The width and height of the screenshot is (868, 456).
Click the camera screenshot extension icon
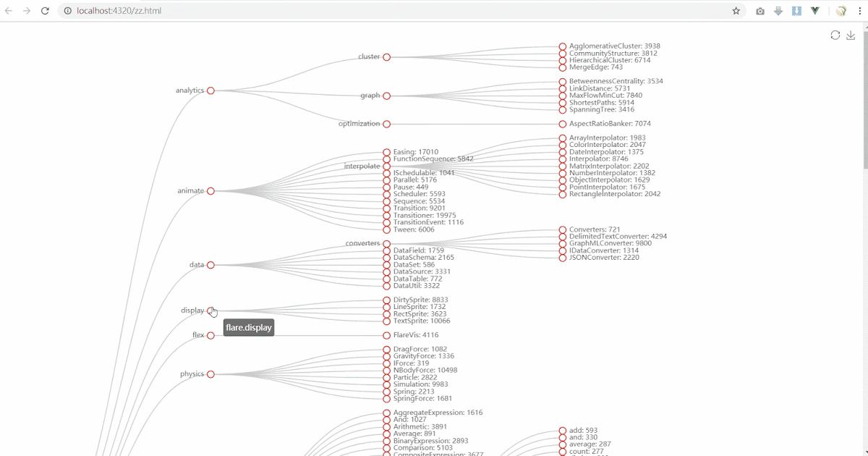(x=760, y=11)
